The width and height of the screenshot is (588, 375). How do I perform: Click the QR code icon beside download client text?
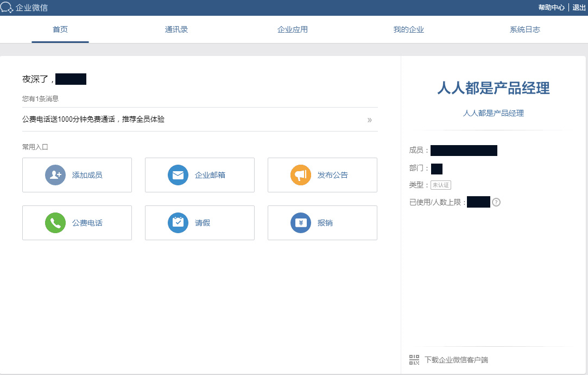[x=414, y=359]
